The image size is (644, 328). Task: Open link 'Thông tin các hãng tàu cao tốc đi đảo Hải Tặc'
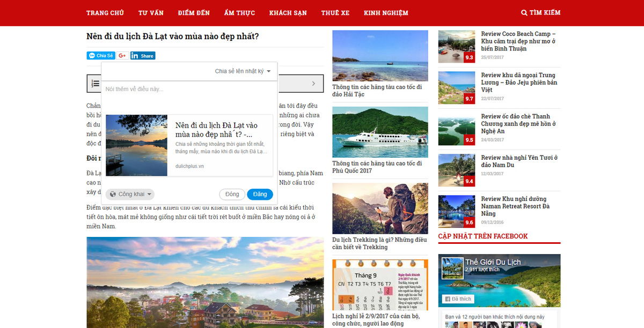[x=377, y=91]
